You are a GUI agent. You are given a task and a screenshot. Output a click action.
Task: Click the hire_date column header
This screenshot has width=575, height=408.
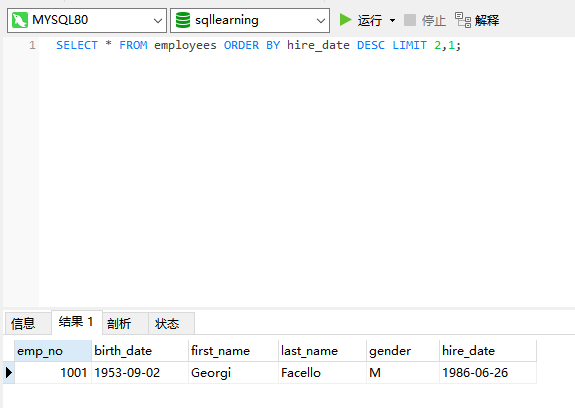coord(488,351)
